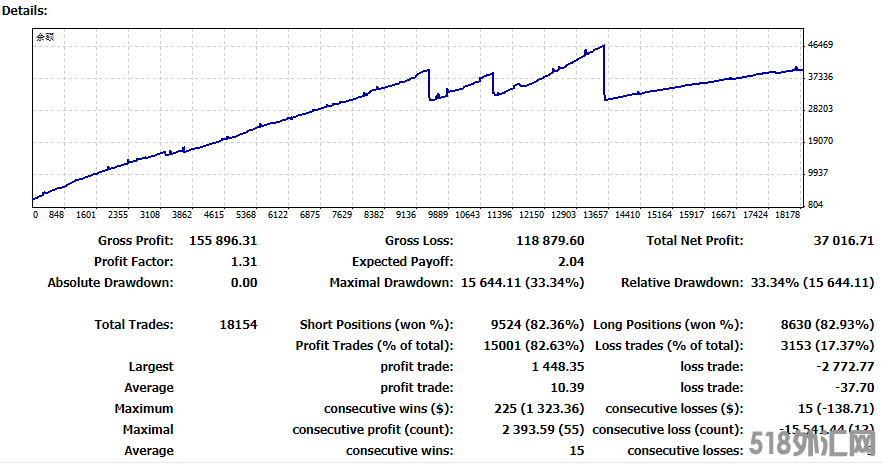
Task: Select consecutive wins value 225 (1 323.36)
Action: point(539,408)
